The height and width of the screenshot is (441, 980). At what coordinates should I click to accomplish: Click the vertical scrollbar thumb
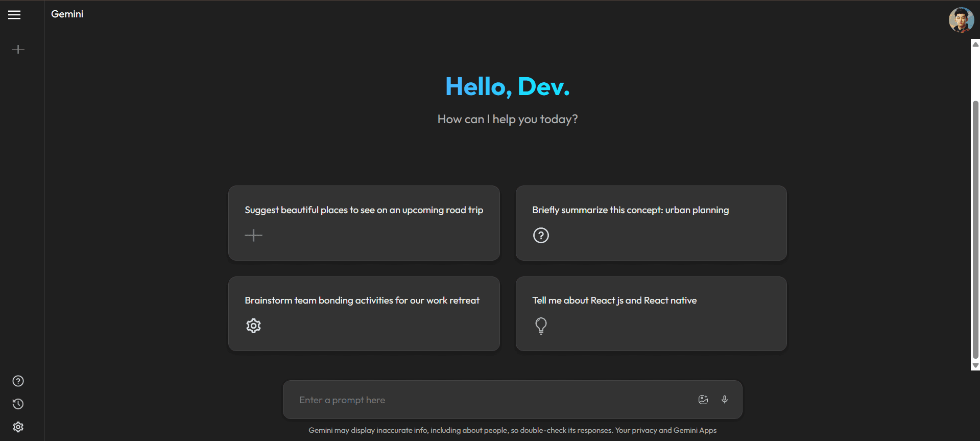tap(975, 230)
